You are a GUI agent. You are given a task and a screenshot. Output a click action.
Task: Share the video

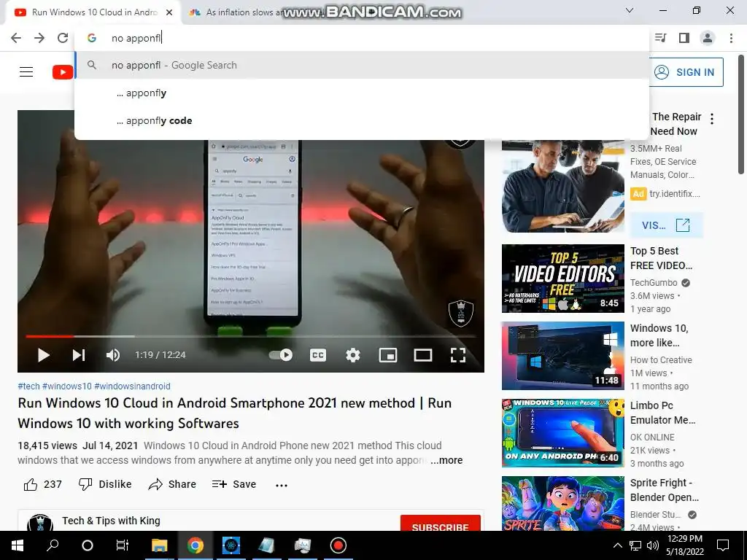172,484
